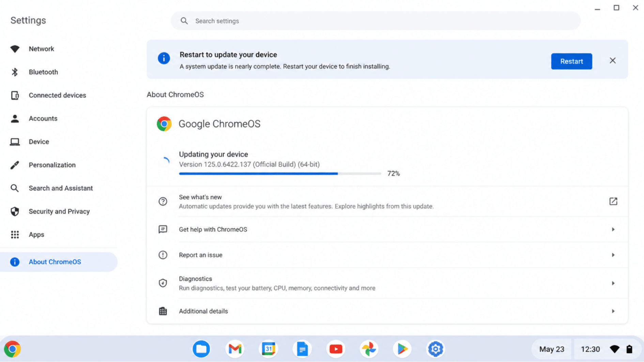Open Connected devices settings
Viewport: 644px width, 362px height.
(x=57, y=95)
